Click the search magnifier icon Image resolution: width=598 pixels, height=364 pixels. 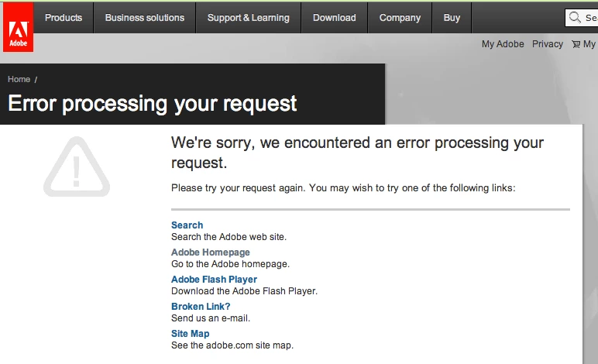click(574, 18)
